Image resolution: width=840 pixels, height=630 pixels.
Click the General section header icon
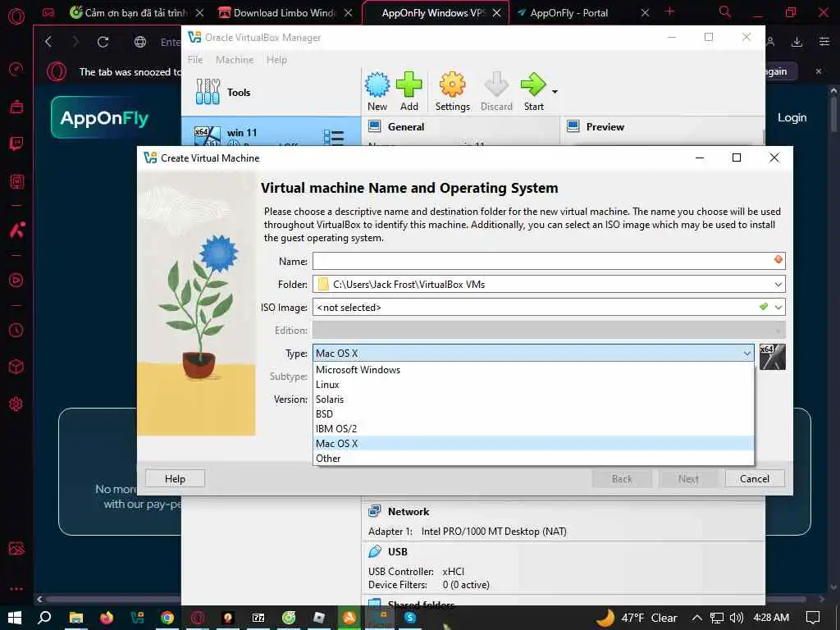(375, 126)
